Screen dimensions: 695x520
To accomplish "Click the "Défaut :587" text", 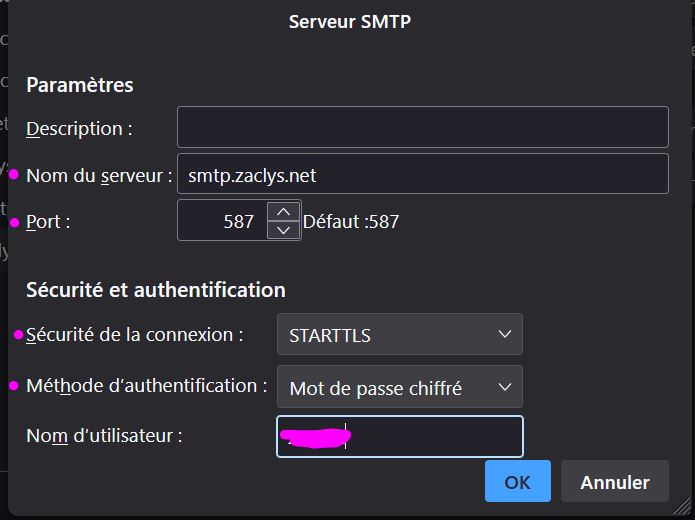I will point(351,222).
